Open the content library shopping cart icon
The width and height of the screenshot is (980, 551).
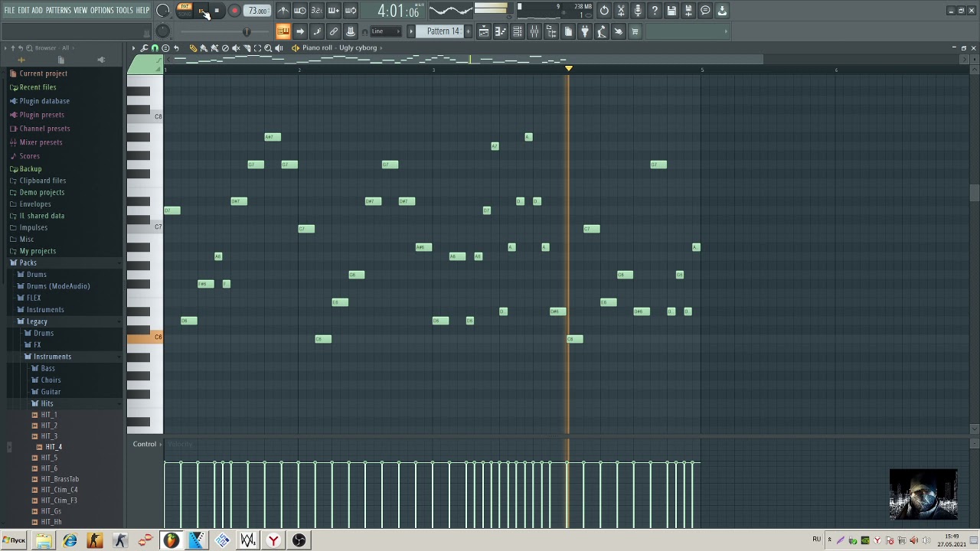point(635,31)
